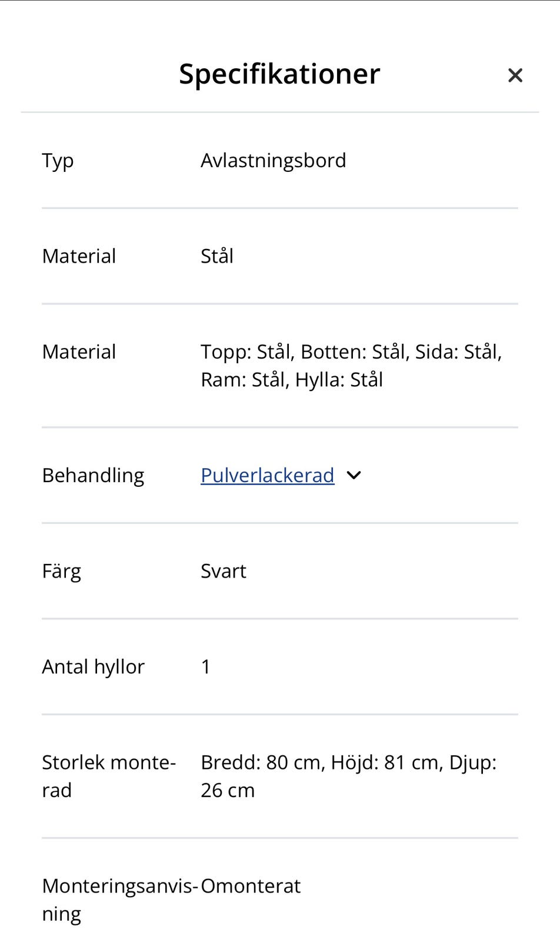Click the Bredd: 80 cm, Höjd: 81 cm text
560x942 pixels.
tap(322, 762)
